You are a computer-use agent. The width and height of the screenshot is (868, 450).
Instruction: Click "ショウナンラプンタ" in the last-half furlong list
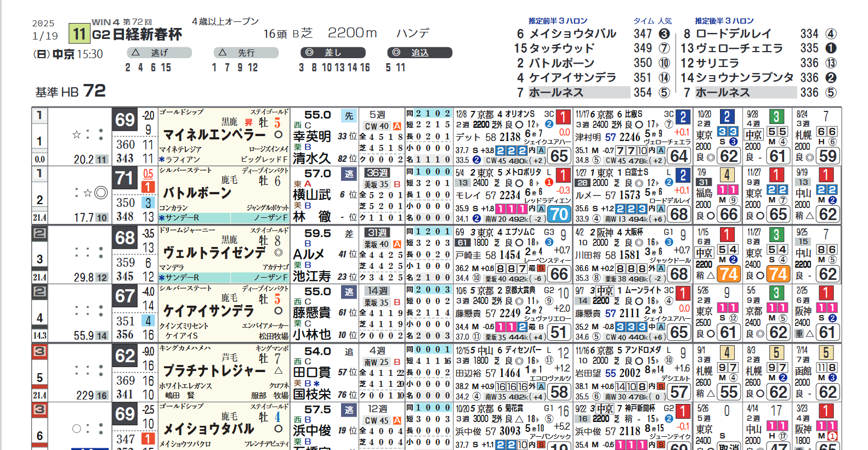coord(745,78)
